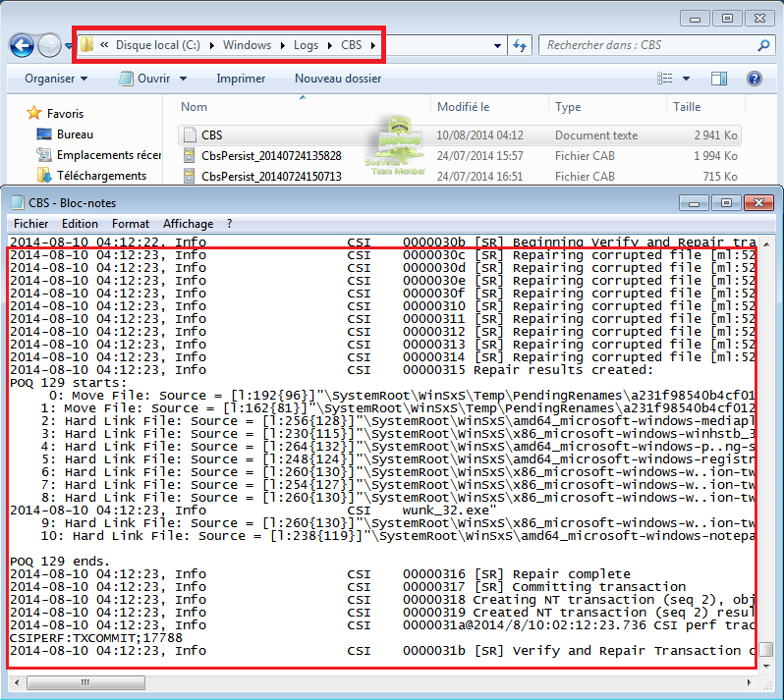Select CbsPersist_20140724135828 CAB file
This screenshot has height=700, width=784.
coord(270,156)
